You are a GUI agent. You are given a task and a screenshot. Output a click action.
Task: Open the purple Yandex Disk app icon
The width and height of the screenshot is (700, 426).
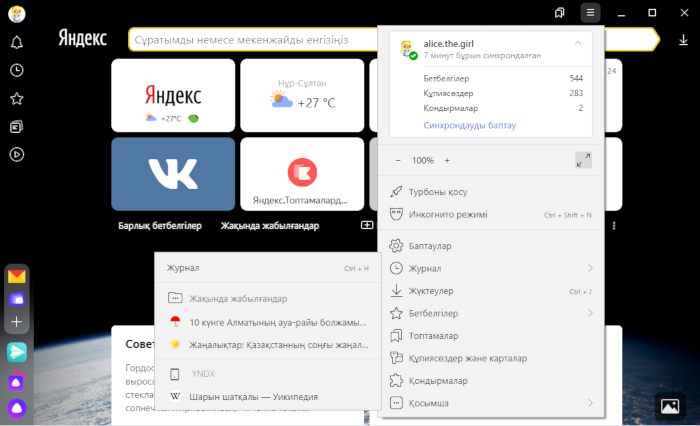(17, 299)
